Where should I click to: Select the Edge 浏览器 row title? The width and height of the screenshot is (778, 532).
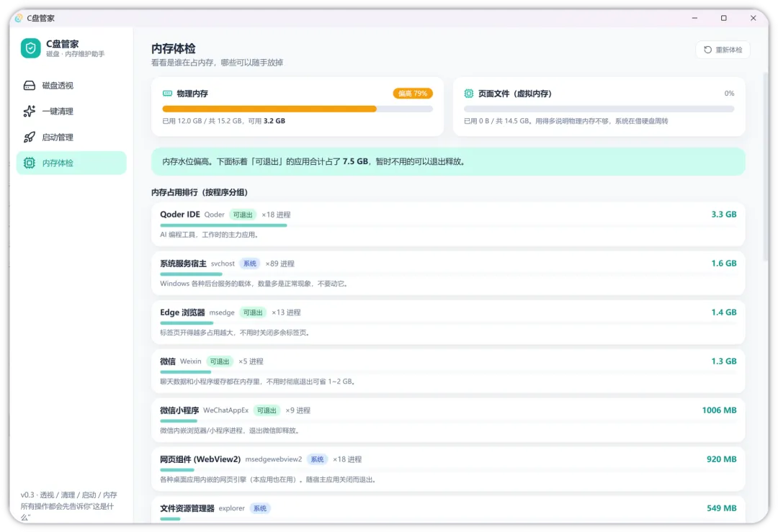(x=182, y=312)
